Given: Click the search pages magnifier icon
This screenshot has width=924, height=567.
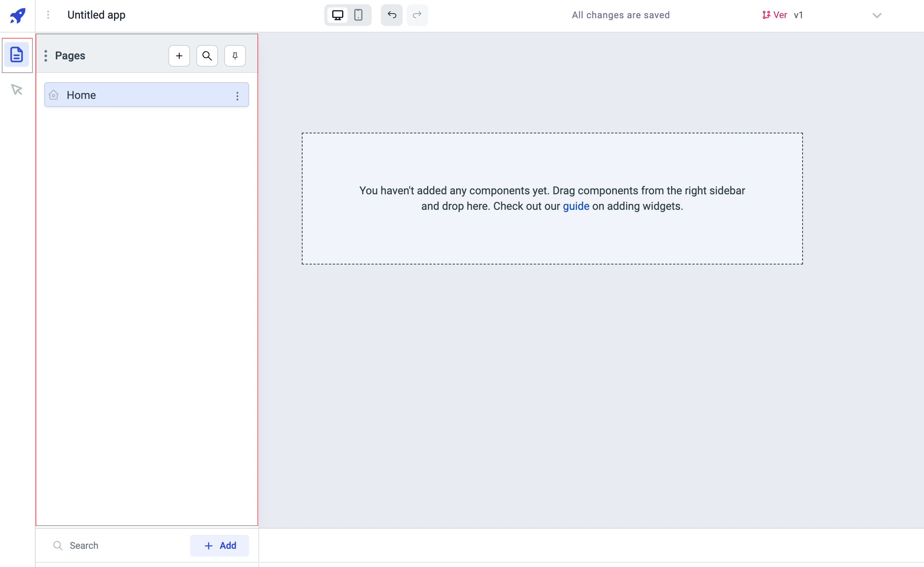Looking at the screenshot, I should [207, 56].
